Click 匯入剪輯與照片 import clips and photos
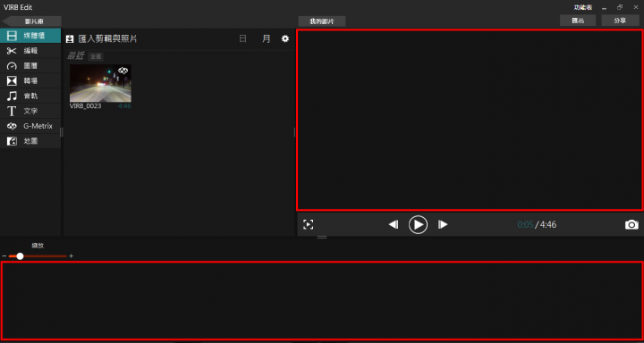Image resolution: width=644 pixels, height=343 pixels. (x=101, y=39)
